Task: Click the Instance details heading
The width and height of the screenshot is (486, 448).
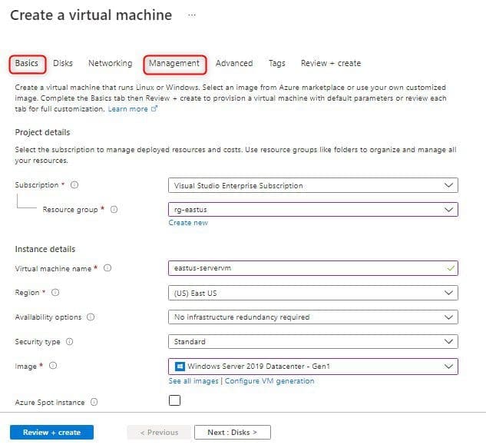Action: (x=45, y=249)
